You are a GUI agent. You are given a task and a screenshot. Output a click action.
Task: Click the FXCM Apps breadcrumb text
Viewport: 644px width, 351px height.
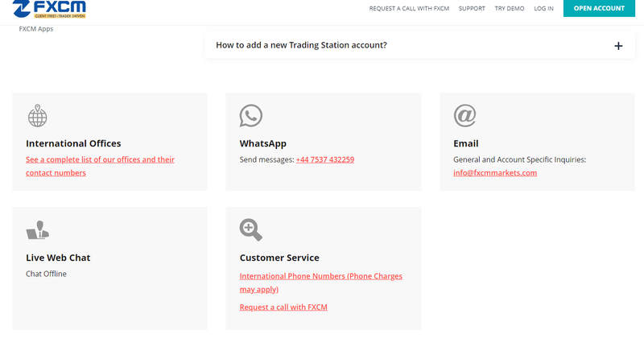pos(36,29)
